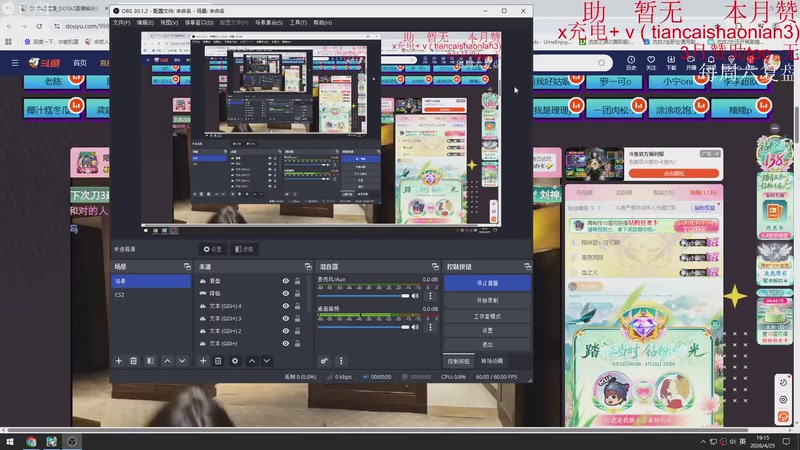Hide the 文本 (GDI+) 3 source
Viewport: 800px width, 450px height.
(x=285, y=318)
